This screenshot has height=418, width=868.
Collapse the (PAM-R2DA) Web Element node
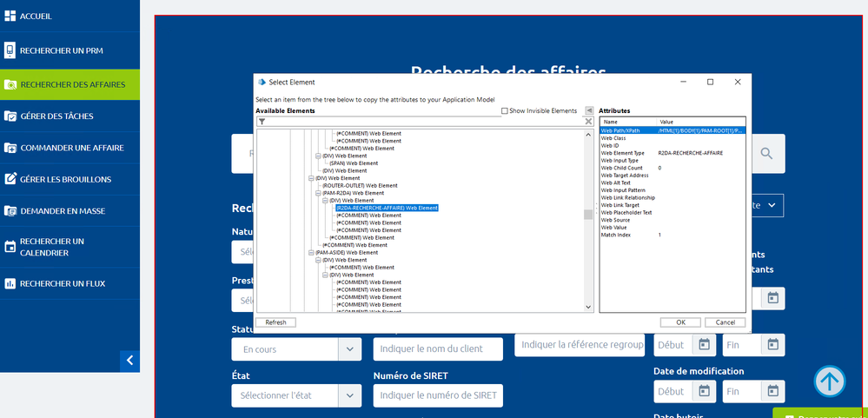[318, 193]
